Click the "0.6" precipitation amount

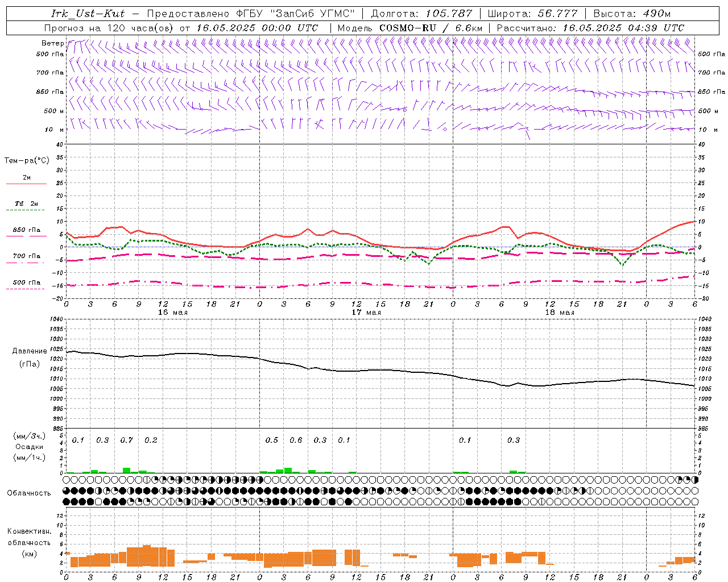click(x=296, y=440)
